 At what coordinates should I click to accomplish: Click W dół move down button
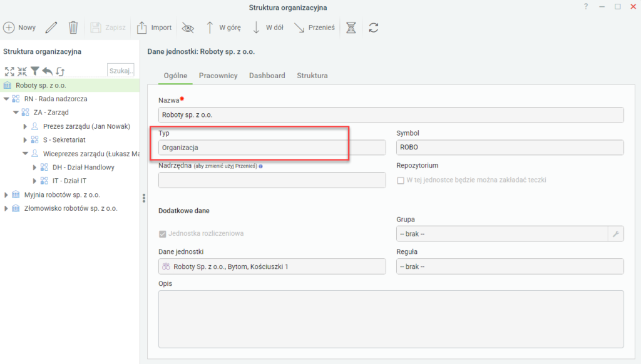tap(268, 28)
